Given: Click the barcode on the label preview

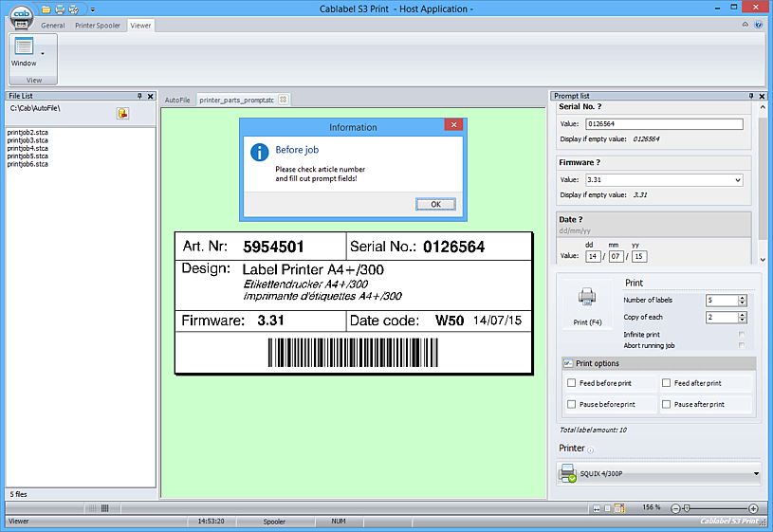Looking at the screenshot, I should pyautogui.click(x=353, y=353).
